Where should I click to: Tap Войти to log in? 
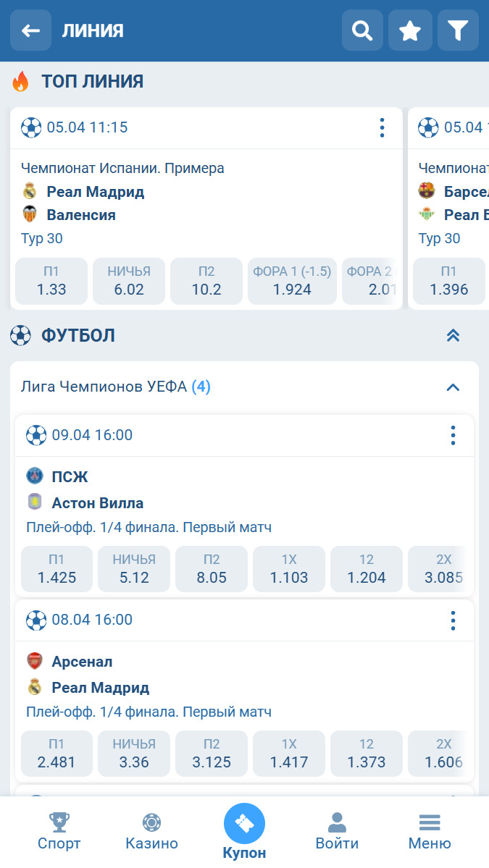click(337, 832)
